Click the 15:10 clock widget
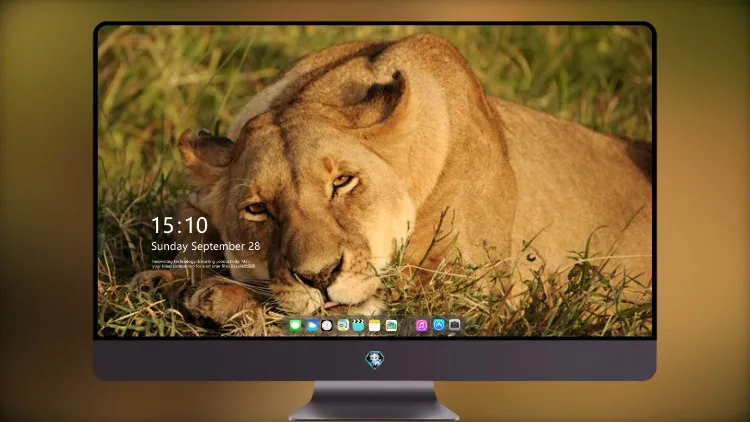 180,225
